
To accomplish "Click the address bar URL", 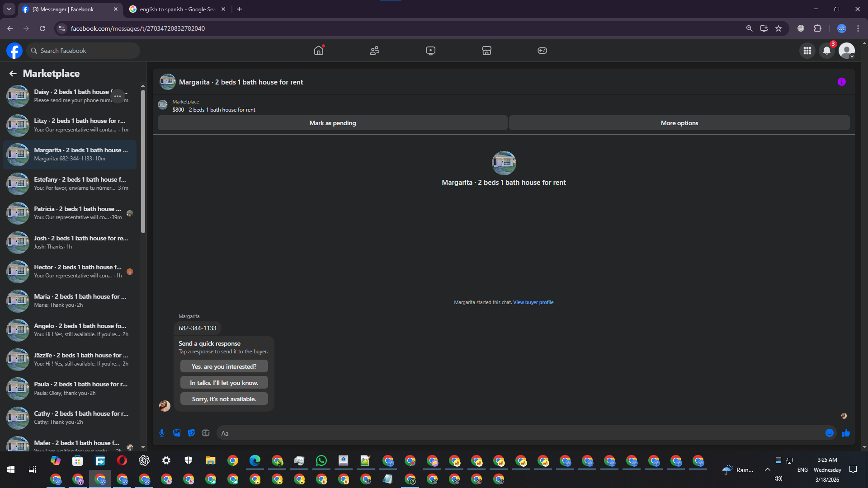I will click(x=138, y=28).
